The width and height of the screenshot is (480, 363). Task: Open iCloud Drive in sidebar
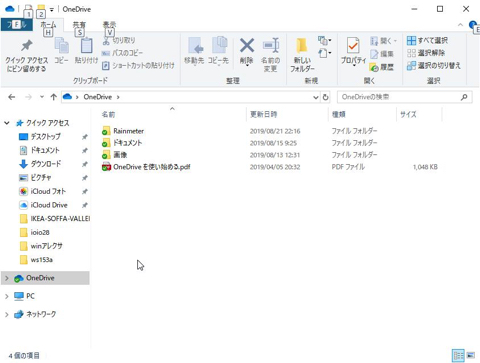[43, 205]
